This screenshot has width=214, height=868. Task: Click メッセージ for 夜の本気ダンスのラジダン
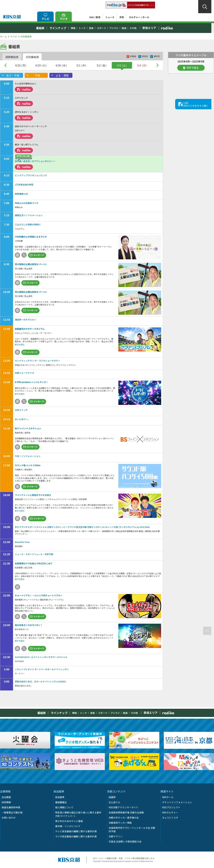(37, 648)
